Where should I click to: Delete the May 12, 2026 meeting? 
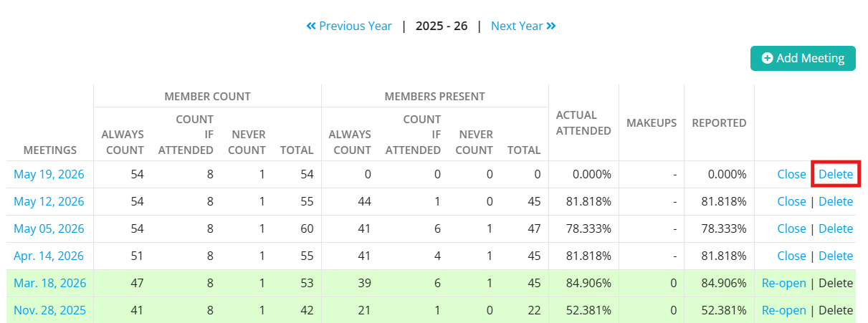(836, 201)
